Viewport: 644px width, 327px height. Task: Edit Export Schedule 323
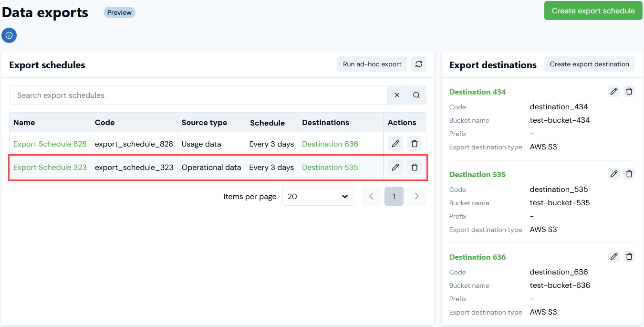tap(395, 167)
